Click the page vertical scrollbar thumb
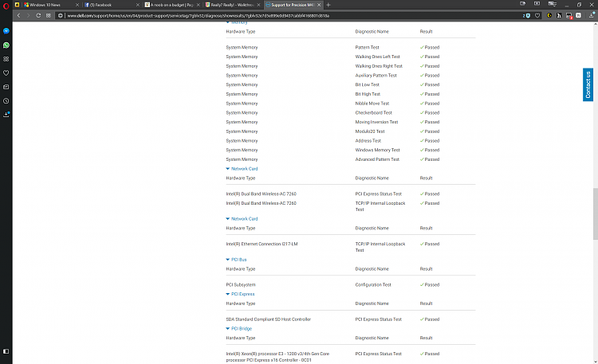Viewport: 598px width, 364px height. pyautogui.click(x=596, y=213)
